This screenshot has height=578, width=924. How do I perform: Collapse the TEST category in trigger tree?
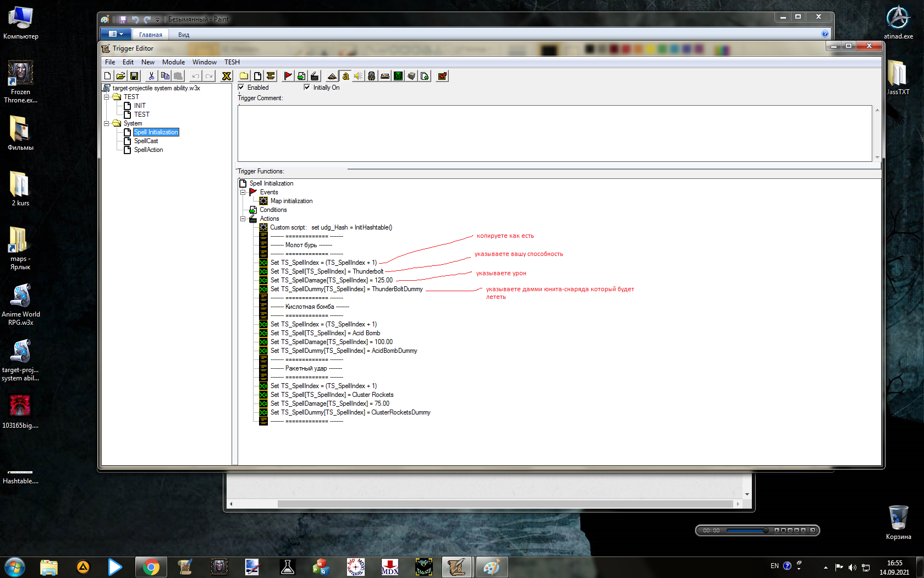(107, 97)
